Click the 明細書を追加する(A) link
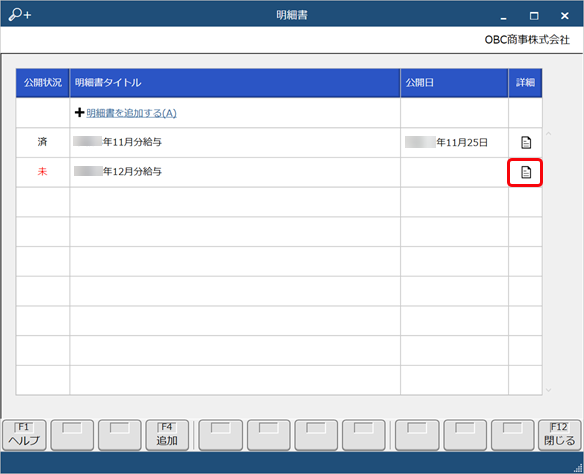This screenshot has height=474, width=584. coord(131,113)
